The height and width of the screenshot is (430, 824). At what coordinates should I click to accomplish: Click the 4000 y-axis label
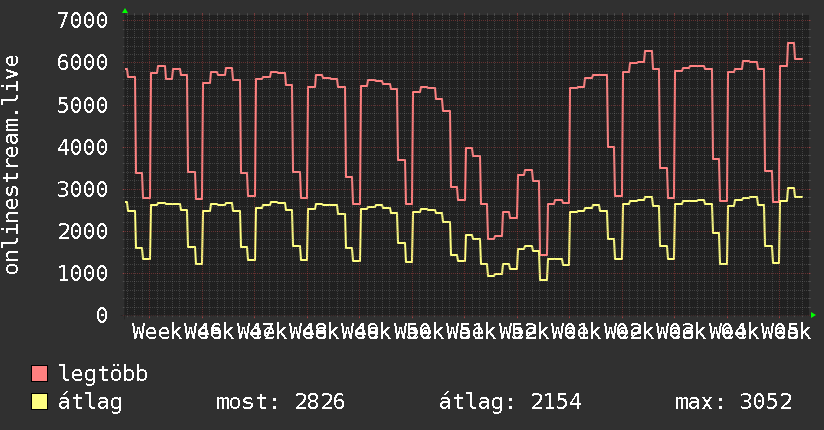pos(83,147)
